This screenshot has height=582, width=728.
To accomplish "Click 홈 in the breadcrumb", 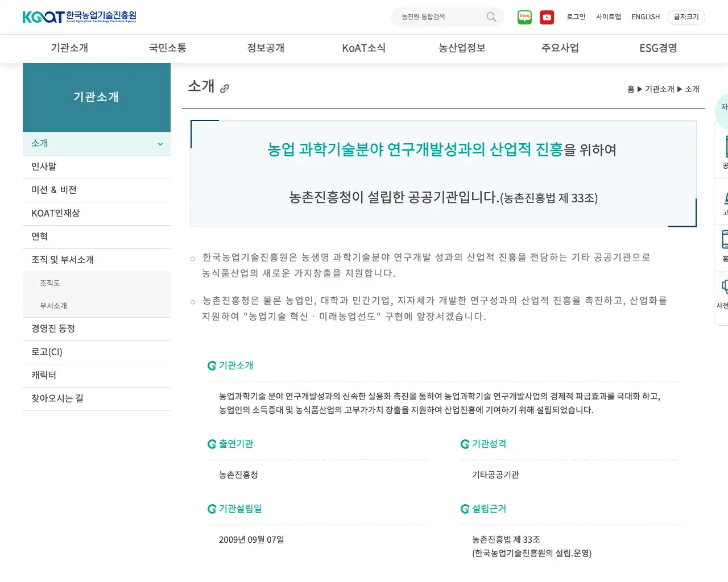I will (631, 89).
